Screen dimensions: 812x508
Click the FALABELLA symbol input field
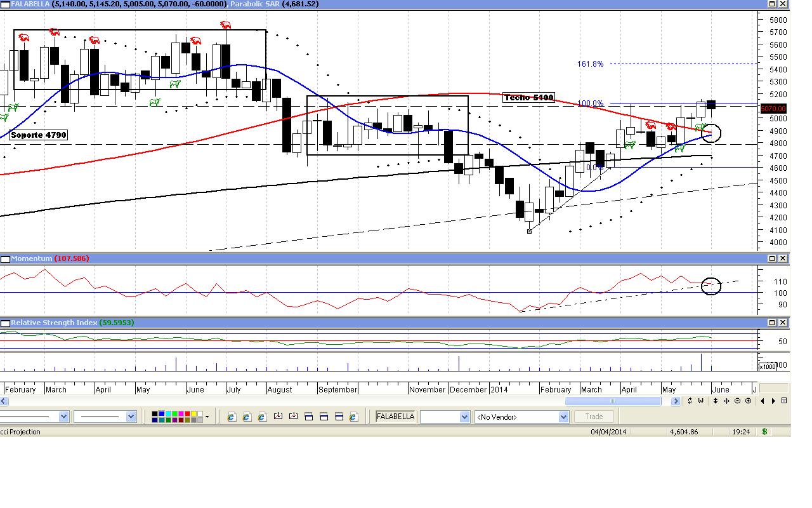pos(395,417)
